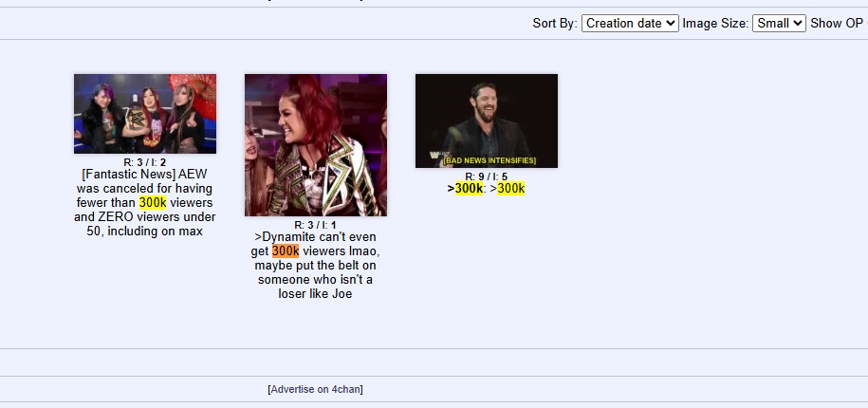The height and width of the screenshot is (408, 868).
Task: Open the Sort By Creation date dropdown
Action: pos(630,24)
